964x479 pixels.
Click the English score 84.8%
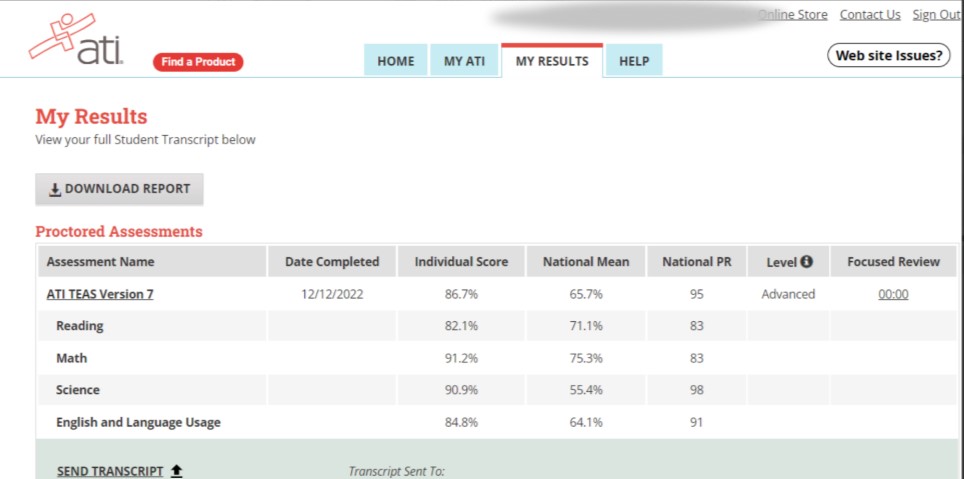pyautogui.click(x=461, y=422)
